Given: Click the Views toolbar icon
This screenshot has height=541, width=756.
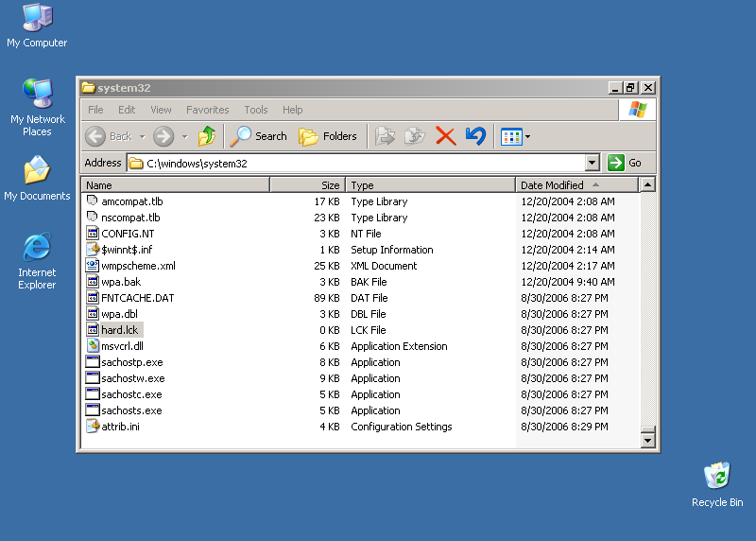Looking at the screenshot, I should point(511,137).
